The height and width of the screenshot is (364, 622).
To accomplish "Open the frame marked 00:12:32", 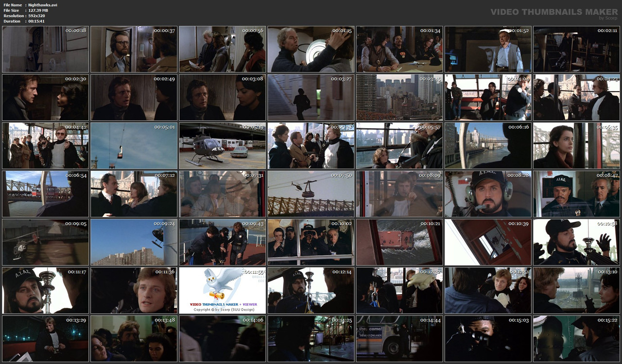I will (x=399, y=290).
